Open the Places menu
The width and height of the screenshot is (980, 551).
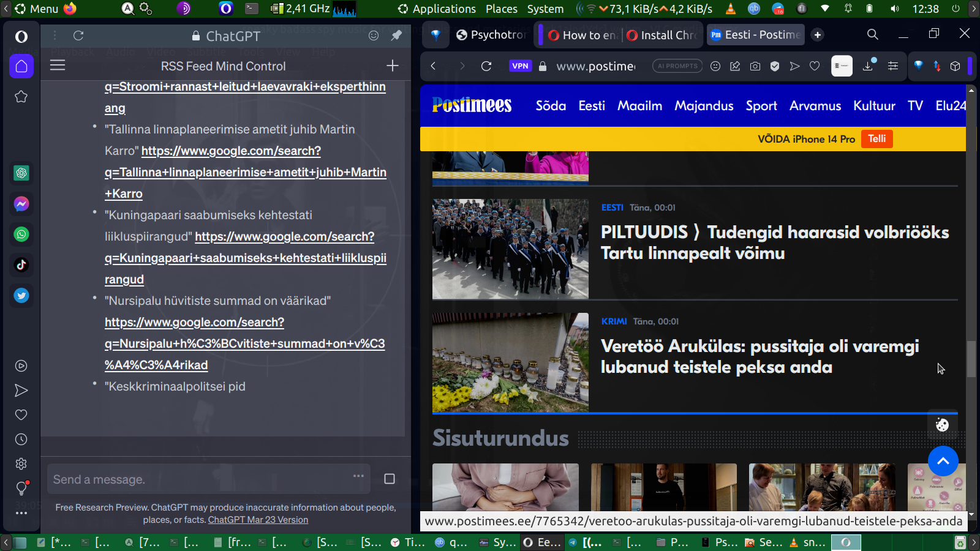point(502,9)
